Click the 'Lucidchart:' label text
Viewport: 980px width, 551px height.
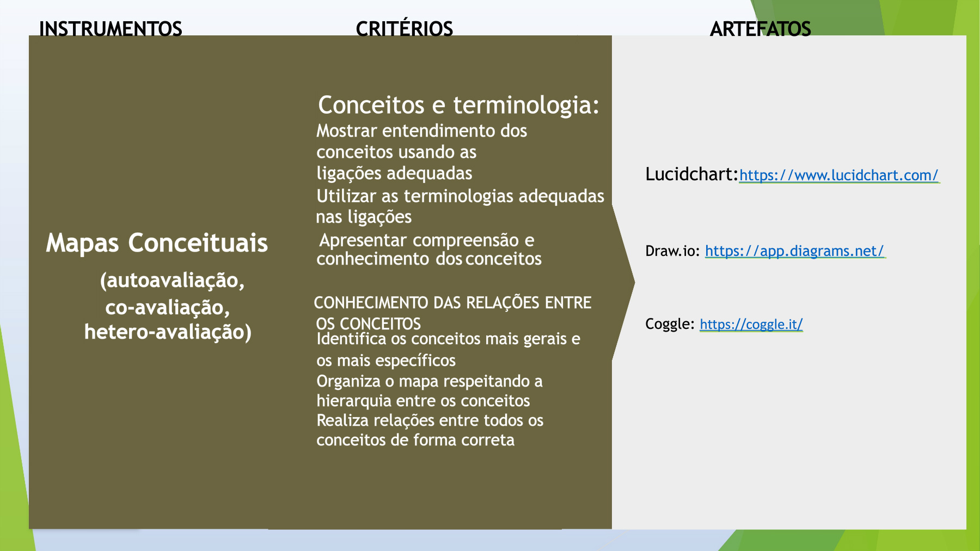691,174
